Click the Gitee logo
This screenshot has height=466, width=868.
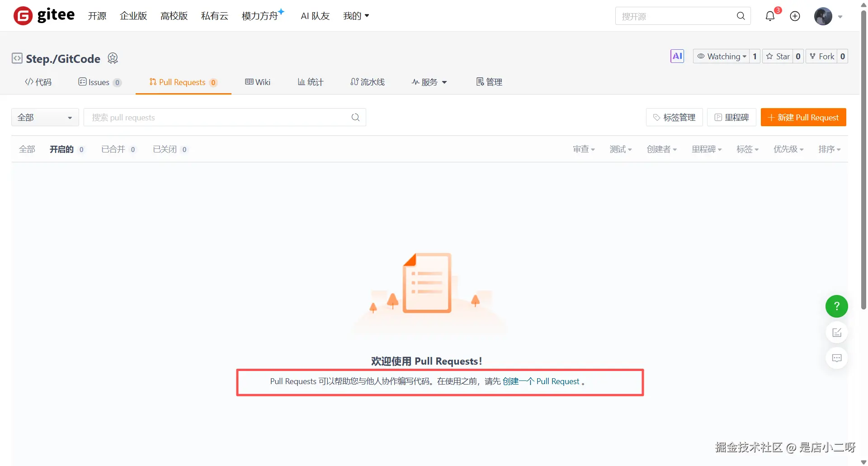point(44,16)
